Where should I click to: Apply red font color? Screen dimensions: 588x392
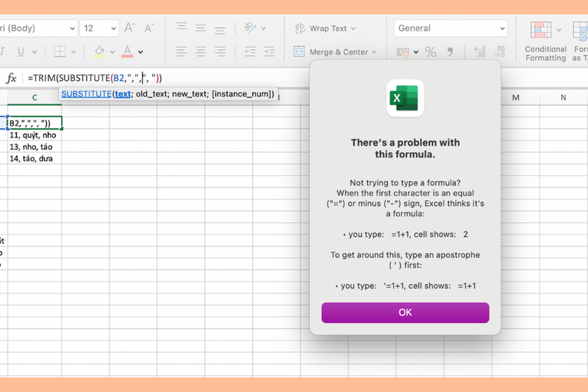click(x=127, y=51)
